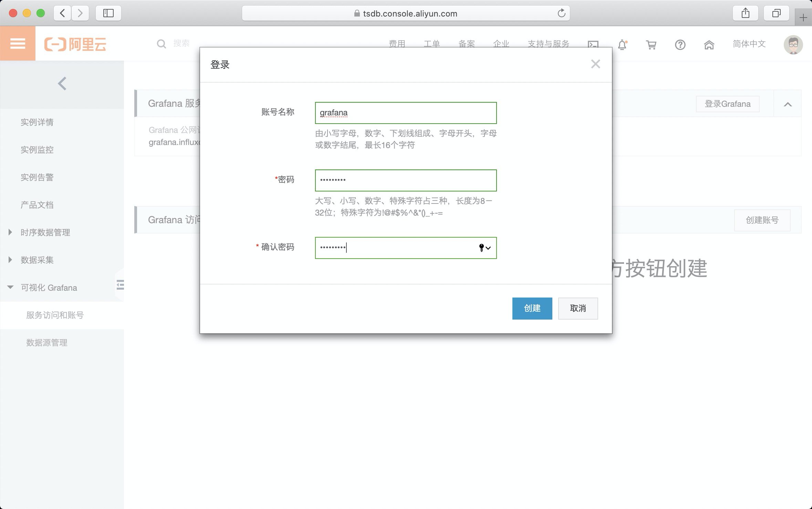The height and width of the screenshot is (509, 812).
Task: Go to the home icon
Action: (709, 45)
